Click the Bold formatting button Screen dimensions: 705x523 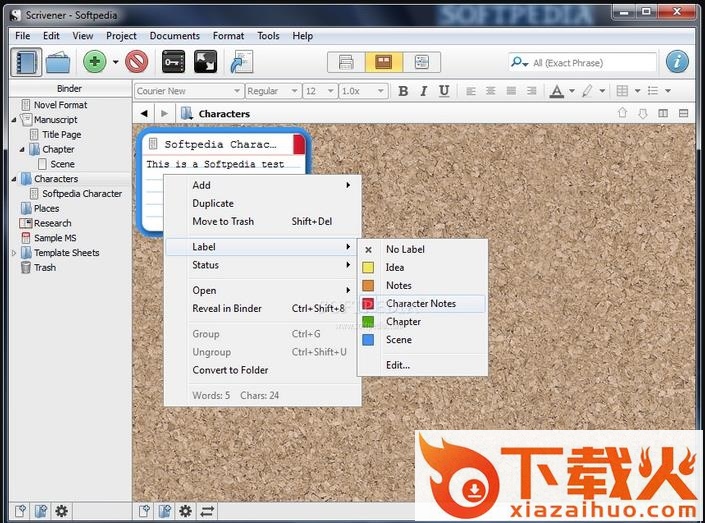(403, 91)
